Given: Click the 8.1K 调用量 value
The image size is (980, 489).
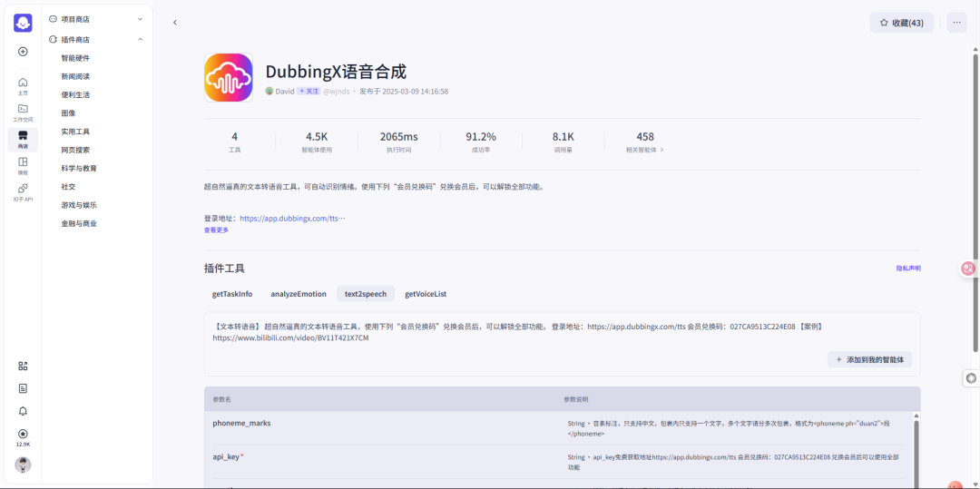Looking at the screenshot, I should tap(563, 137).
